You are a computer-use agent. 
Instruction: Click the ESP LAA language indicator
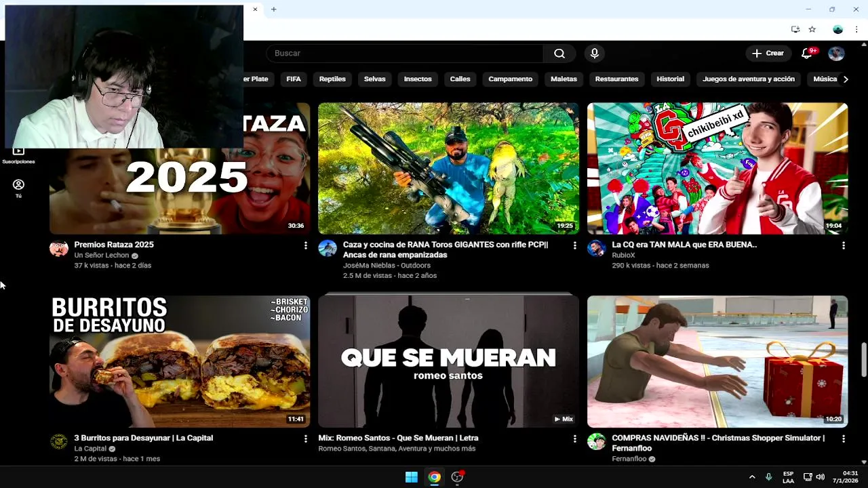pyautogui.click(x=788, y=477)
